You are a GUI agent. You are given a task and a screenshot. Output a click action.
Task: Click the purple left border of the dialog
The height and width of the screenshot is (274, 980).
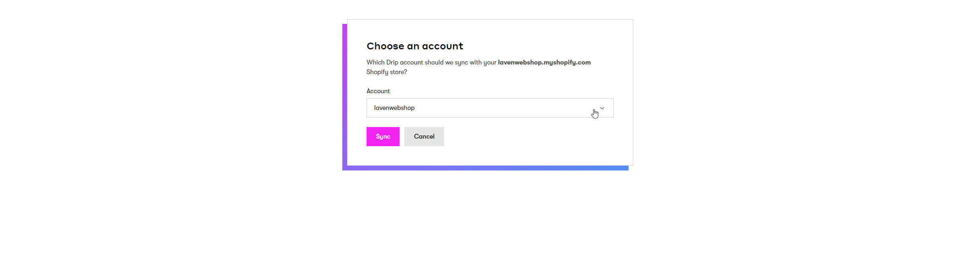pyautogui.click(x=345, y=96)
